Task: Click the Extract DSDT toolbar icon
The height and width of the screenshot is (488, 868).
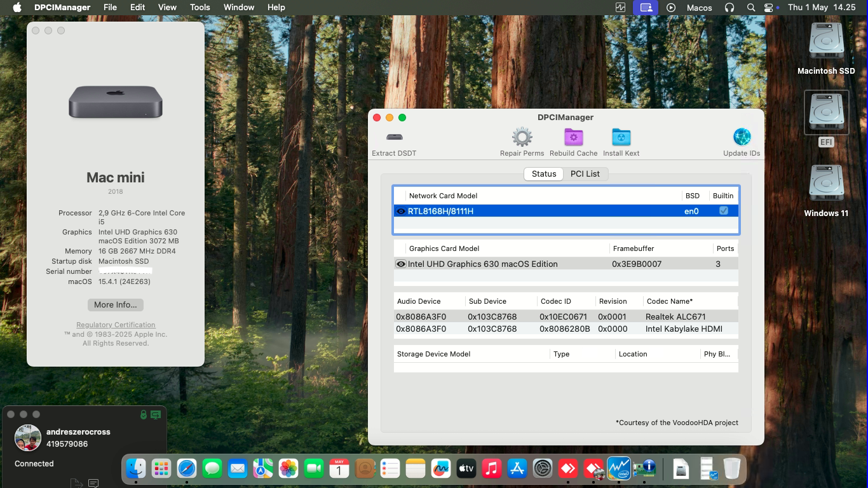Action: tap(394, 137)
